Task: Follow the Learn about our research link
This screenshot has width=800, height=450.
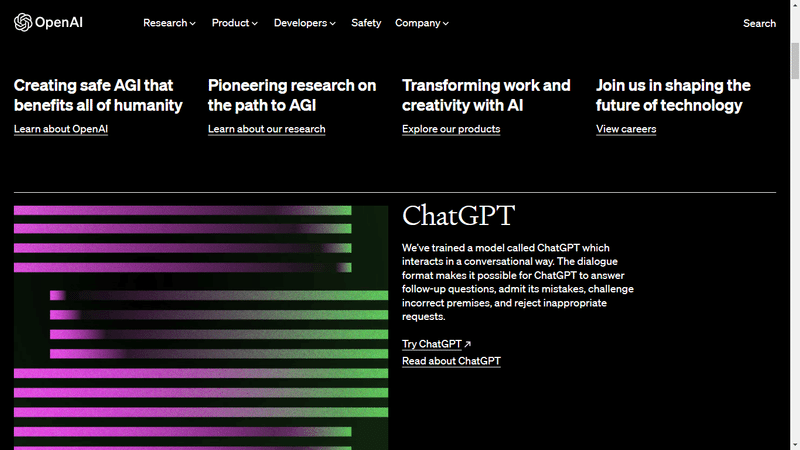Action: pos(266,129)
